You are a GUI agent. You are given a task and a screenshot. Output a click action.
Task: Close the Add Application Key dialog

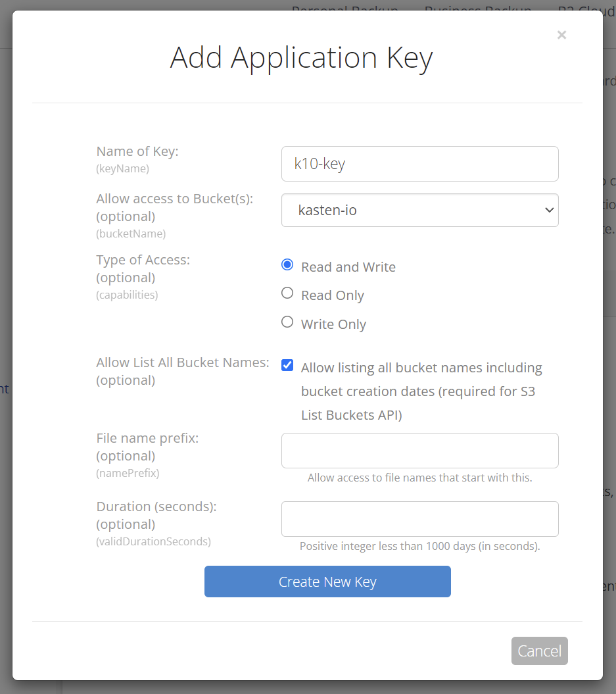point(561,35)
